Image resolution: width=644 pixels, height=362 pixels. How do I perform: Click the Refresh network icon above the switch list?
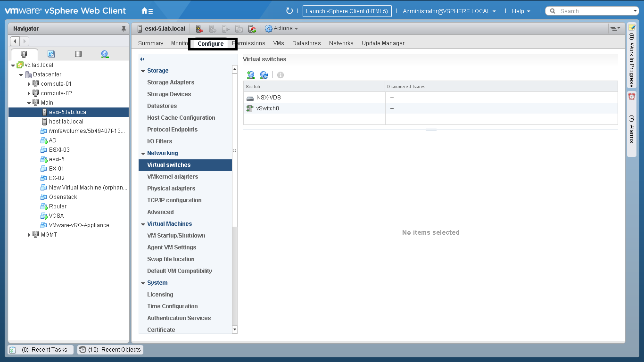click(x=264, y=75)
